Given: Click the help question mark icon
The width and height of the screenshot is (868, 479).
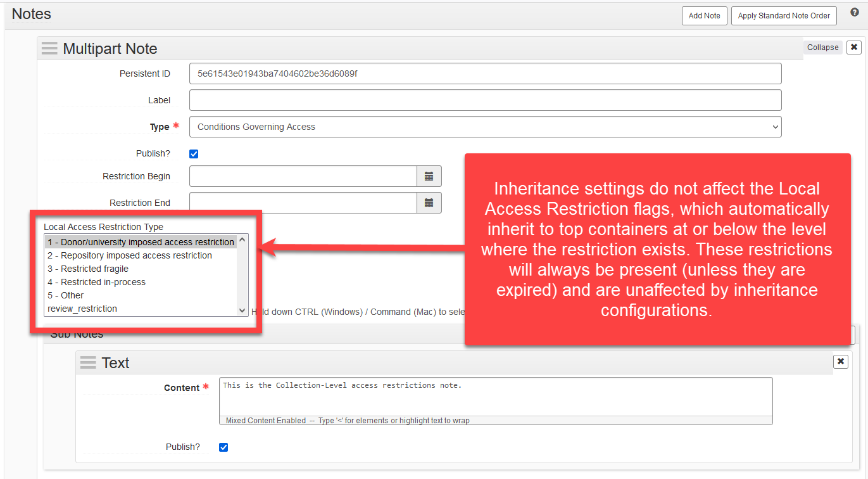Looking at the screenshot, I should 854,13.
